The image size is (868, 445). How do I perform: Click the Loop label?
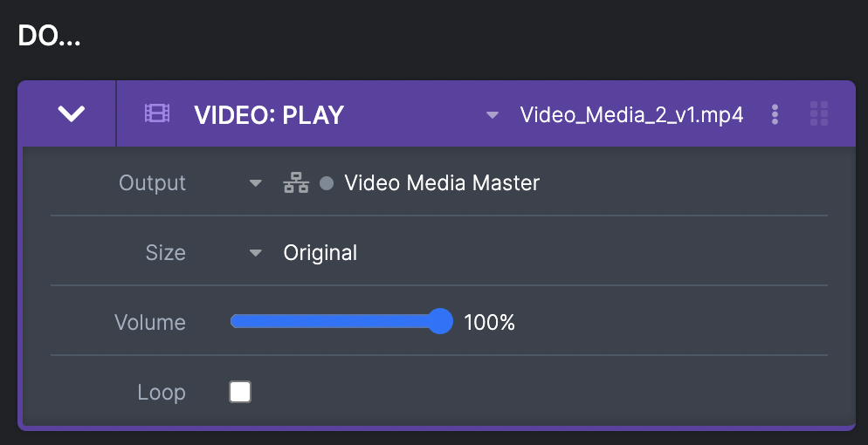click(162, 393)
